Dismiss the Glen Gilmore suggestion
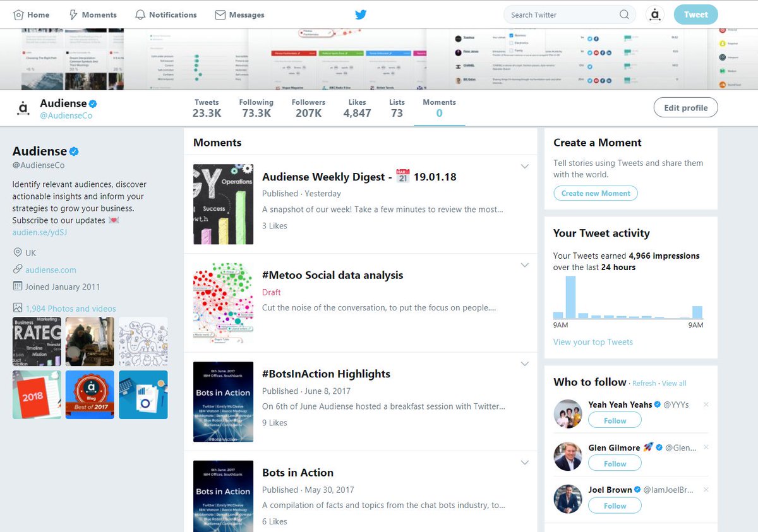Screen dimensions: 758x532 pos(706,447)
